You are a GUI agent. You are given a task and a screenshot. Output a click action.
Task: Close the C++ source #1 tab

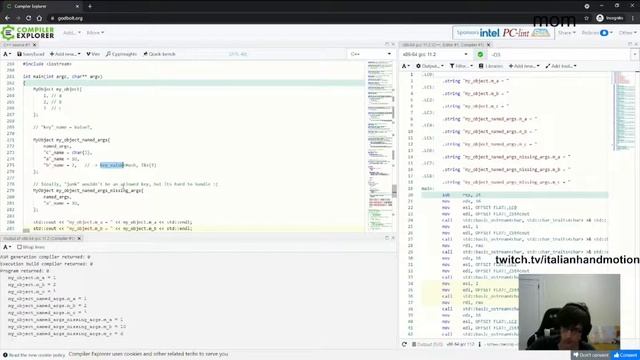click(x=35, y=44)
